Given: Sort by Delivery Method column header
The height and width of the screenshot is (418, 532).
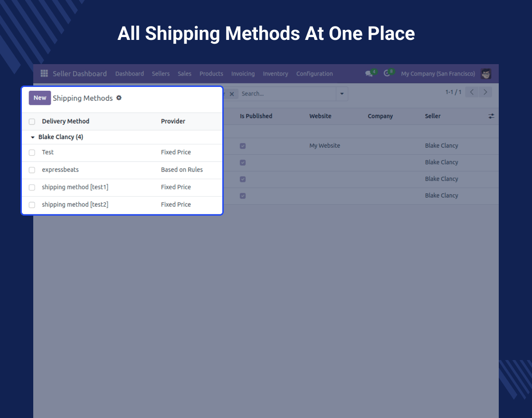Looking at the screenshot, I should [66, 121].
